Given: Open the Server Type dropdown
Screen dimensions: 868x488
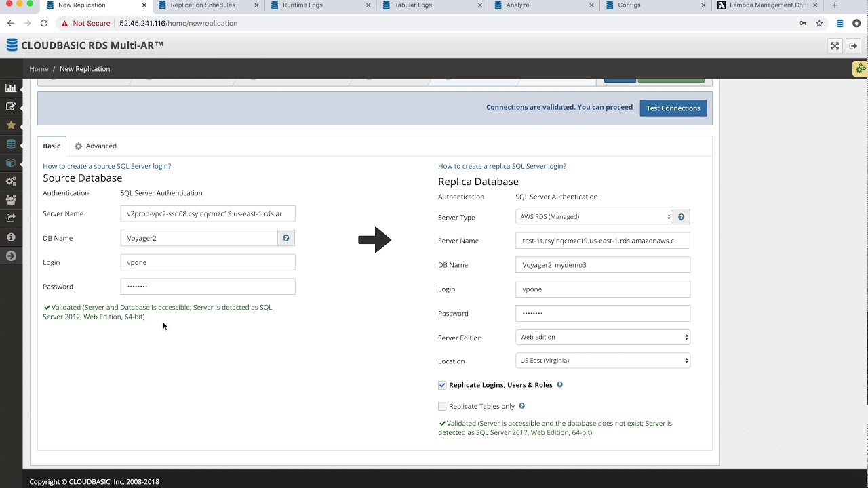Looking at the screenshot, I should [594, 217].
